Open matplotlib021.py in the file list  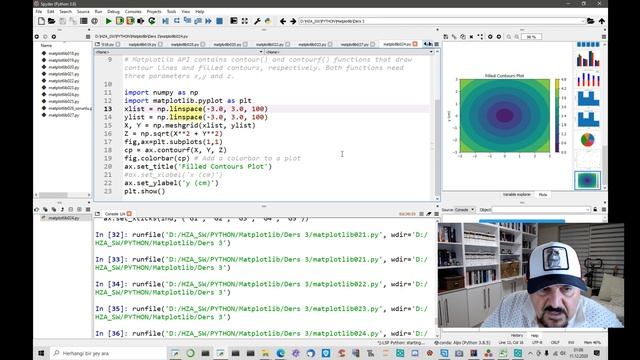(64, 74)
